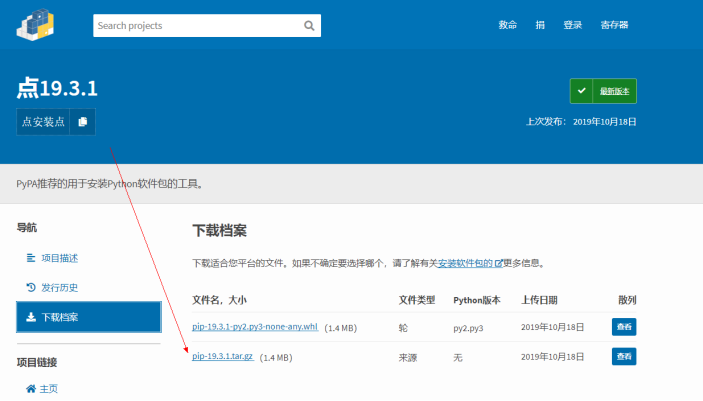Screen dimensions: 703x401
Task: Click the 轮 file type cell
Action: [x=403, y=328]
